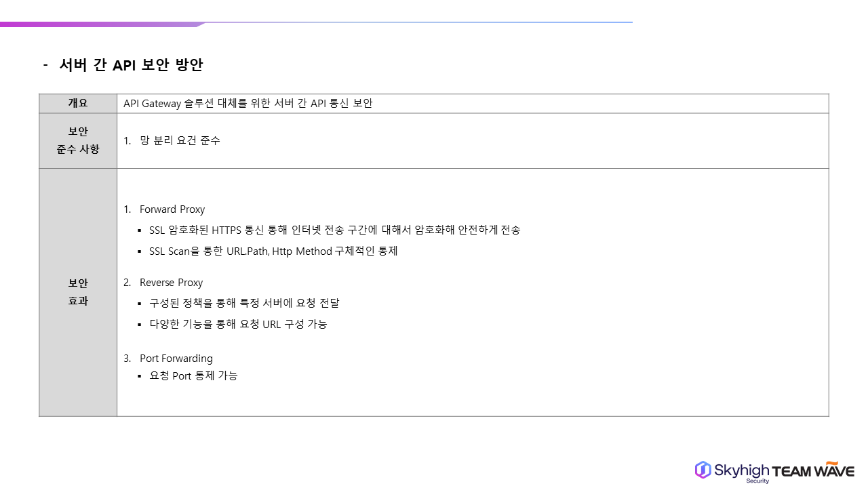The height and width of the screenshot is (488, 868).
Task: Select the API Gateway 솔루션 대체 overview text
Action: (x=248, y=104)
